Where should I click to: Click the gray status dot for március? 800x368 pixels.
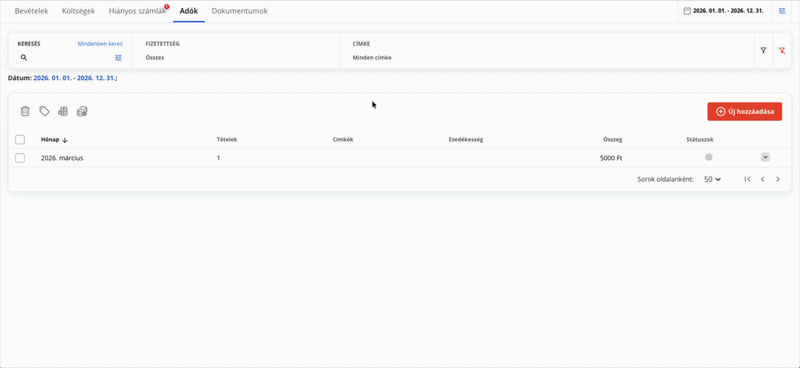(x=709, y=157)
